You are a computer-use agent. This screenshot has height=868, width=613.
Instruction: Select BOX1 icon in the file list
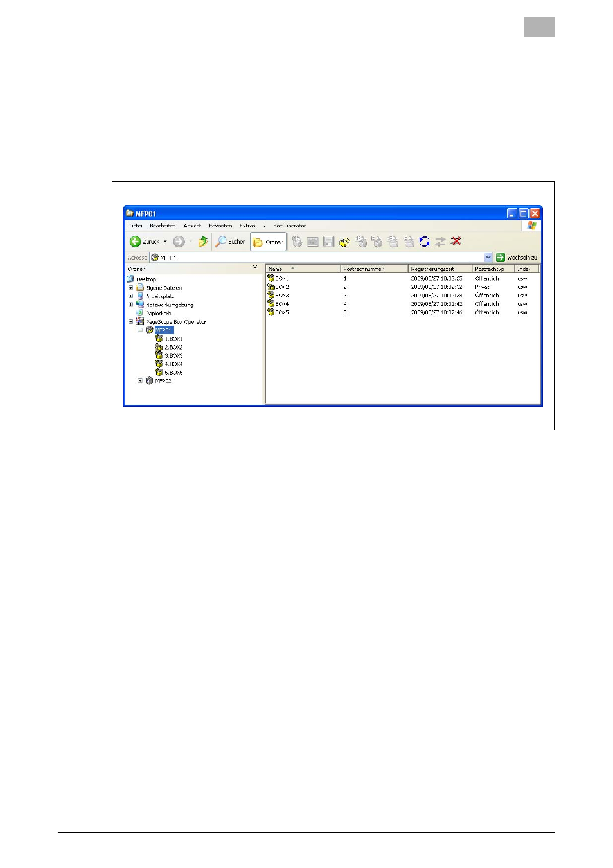tap(271, 278)
